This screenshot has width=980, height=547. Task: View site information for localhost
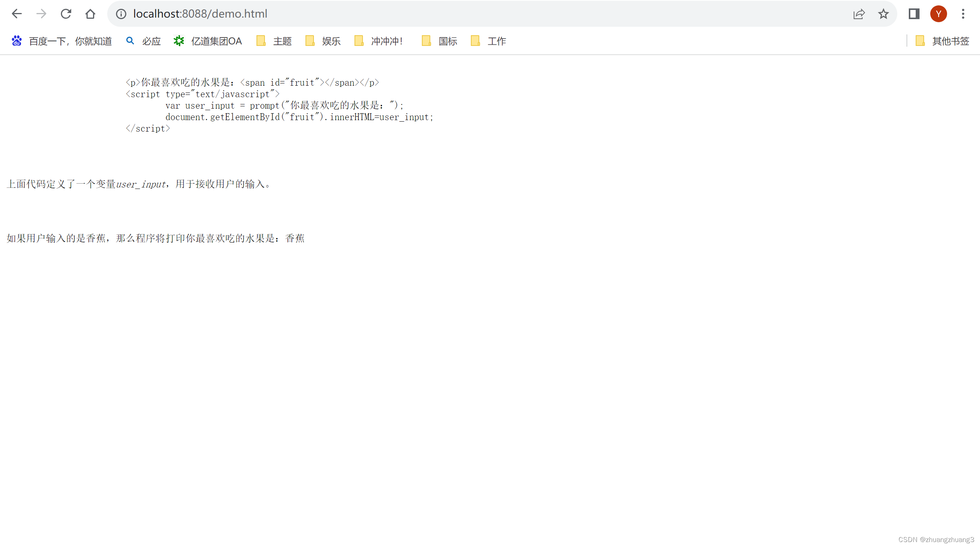[x=121, y=14]
